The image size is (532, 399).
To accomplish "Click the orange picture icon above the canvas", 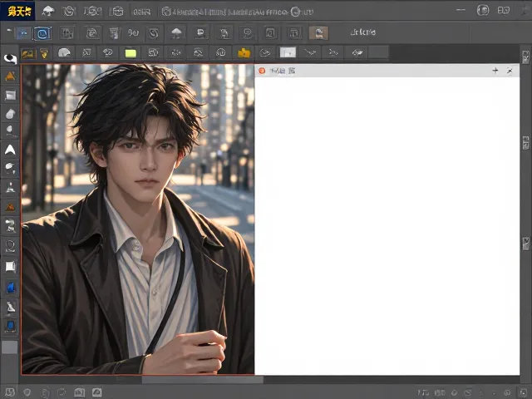I will pyautogui.click(x=27, y=53).
